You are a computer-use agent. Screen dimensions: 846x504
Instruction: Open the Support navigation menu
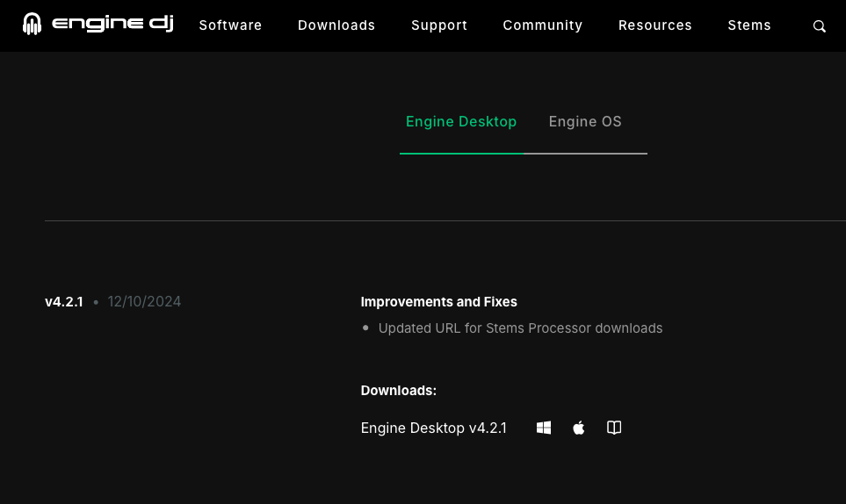click(439, 25)
